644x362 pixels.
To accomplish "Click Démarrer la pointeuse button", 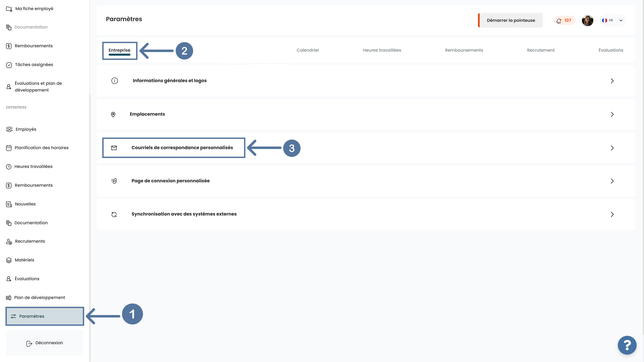I will pos(510,20).
